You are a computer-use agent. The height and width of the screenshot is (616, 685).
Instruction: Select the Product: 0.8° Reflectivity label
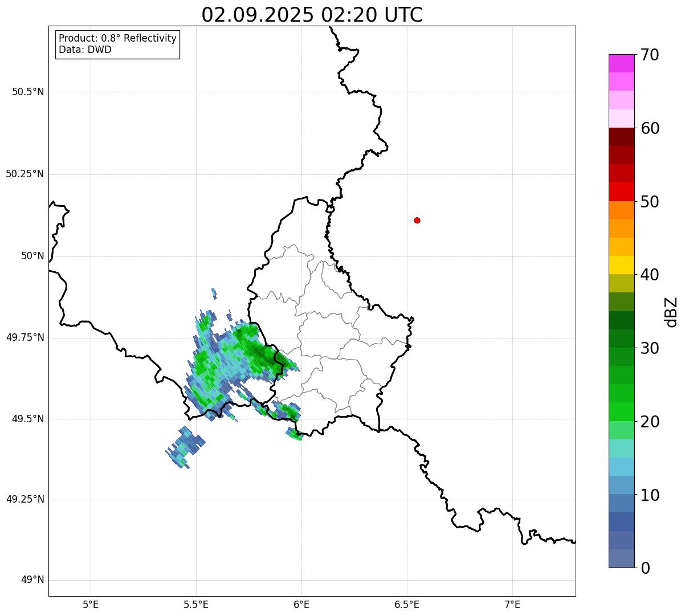point(118,38)
